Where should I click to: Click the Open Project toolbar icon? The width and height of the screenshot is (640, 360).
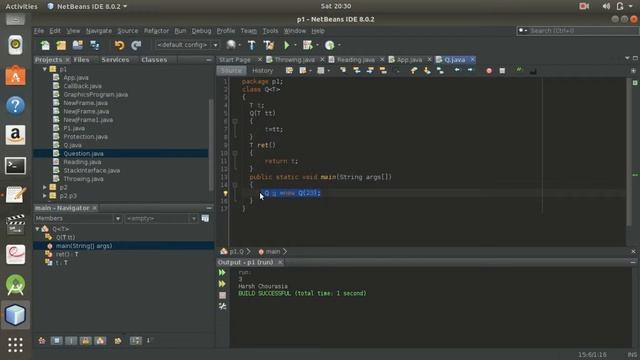78,45
